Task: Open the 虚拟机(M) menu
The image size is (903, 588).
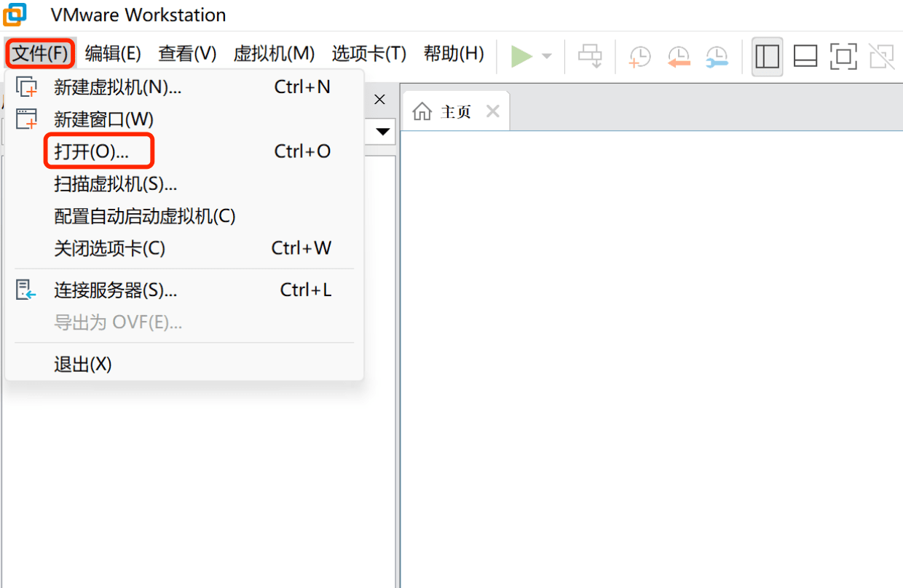Action: 274,54
